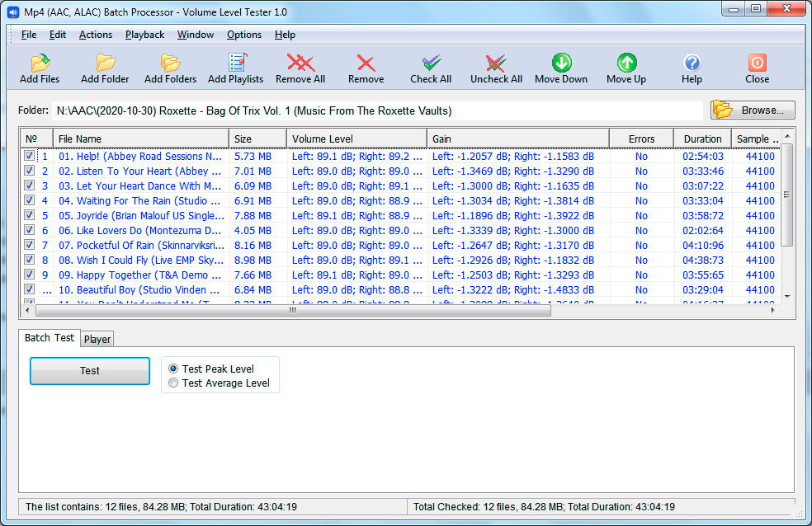Screen dimensions: 812x526
Task: Open the Window menu
Action: (x=196, y=35)
